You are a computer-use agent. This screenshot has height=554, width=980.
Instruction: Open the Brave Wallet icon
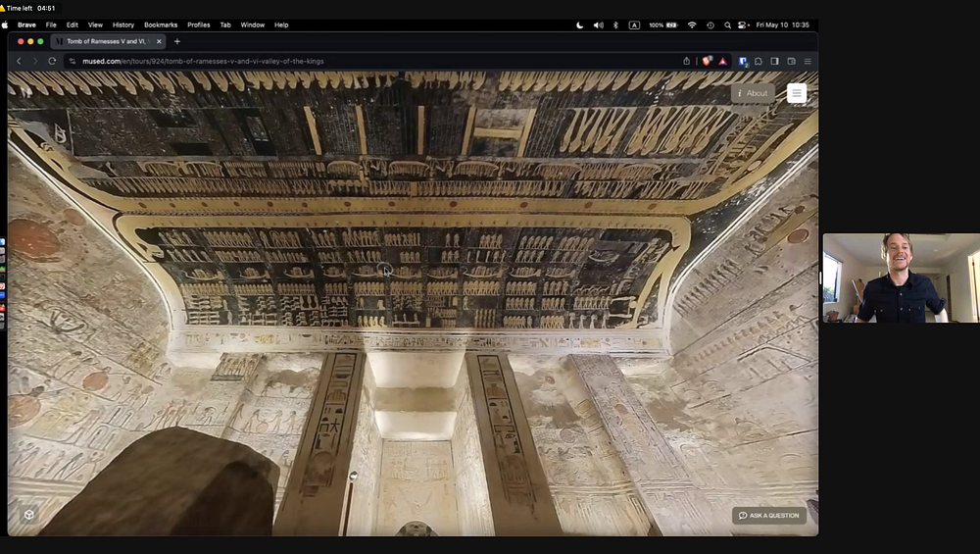point(791,61)
